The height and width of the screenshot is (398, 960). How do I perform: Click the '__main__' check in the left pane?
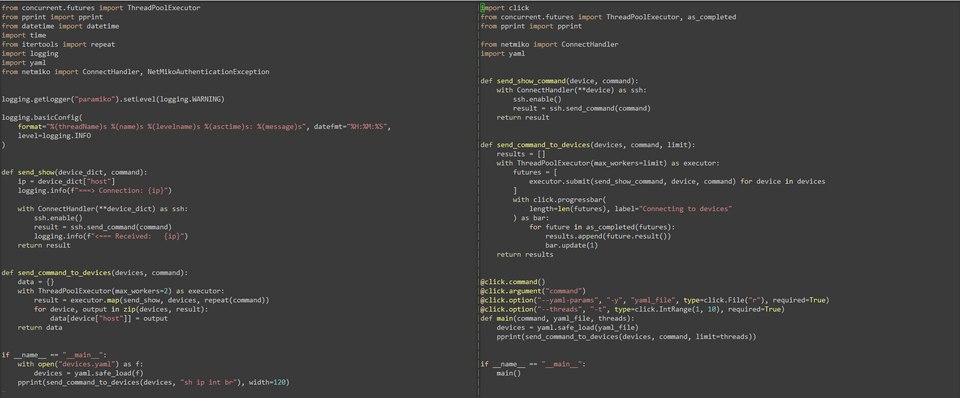click(54, 355)
